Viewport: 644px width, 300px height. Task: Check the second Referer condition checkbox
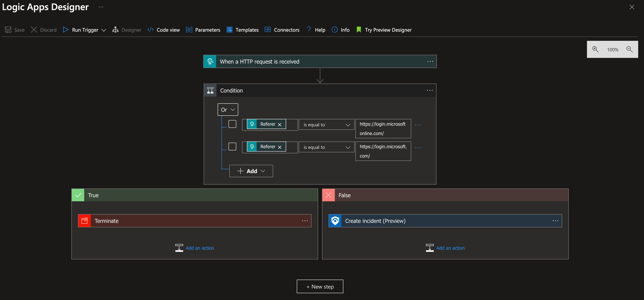pos(232,147)
